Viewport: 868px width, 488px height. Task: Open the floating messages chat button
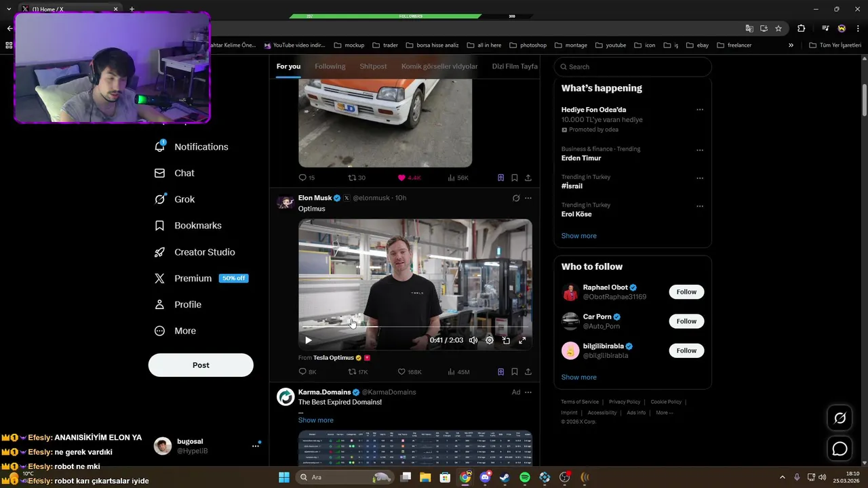840,449
